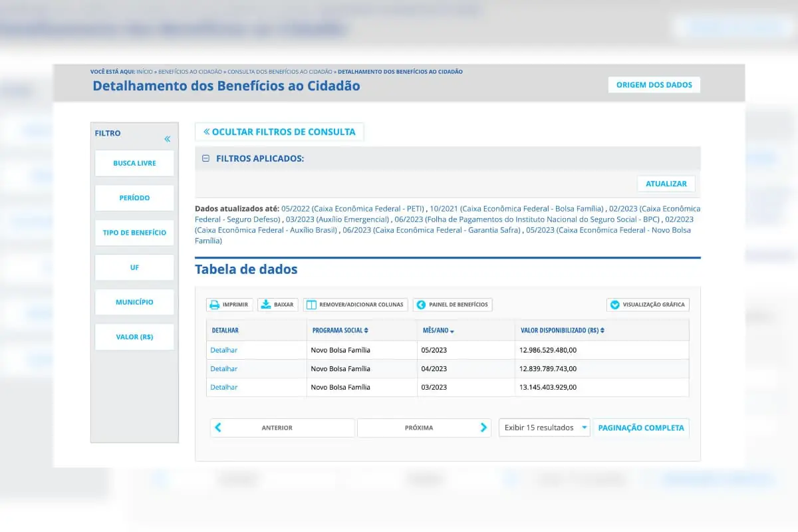Open the Tipo de Benefício filter
Image resolution: width=798 pixels, height=532 pixels.
point(134,232)
